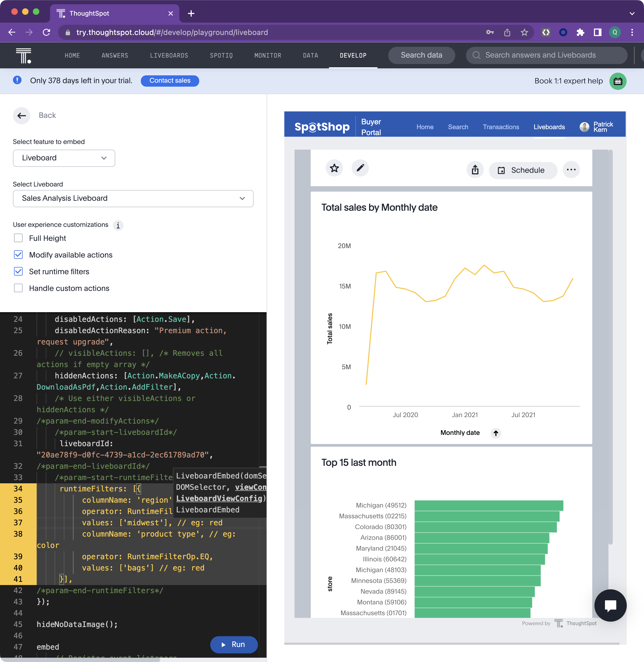Click the customizations info icon
The width and height of the screenshot is (644, 662).
click(118, 225)
